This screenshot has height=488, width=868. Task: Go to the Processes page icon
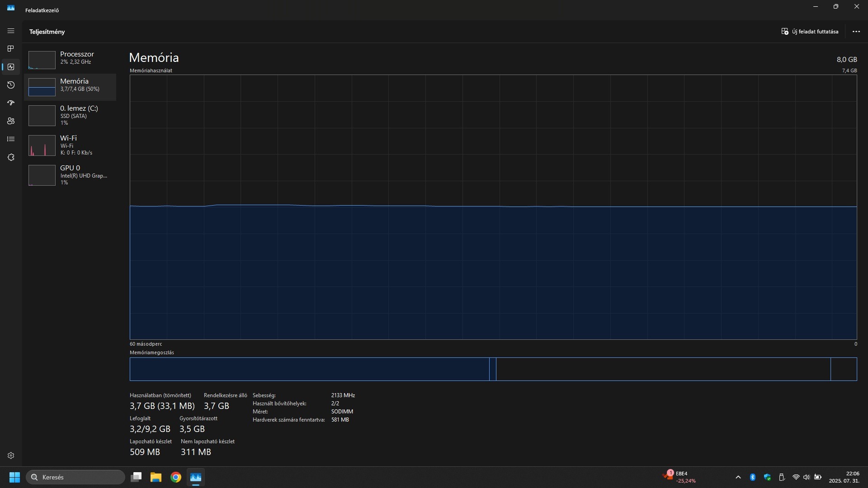click(11, 49)
